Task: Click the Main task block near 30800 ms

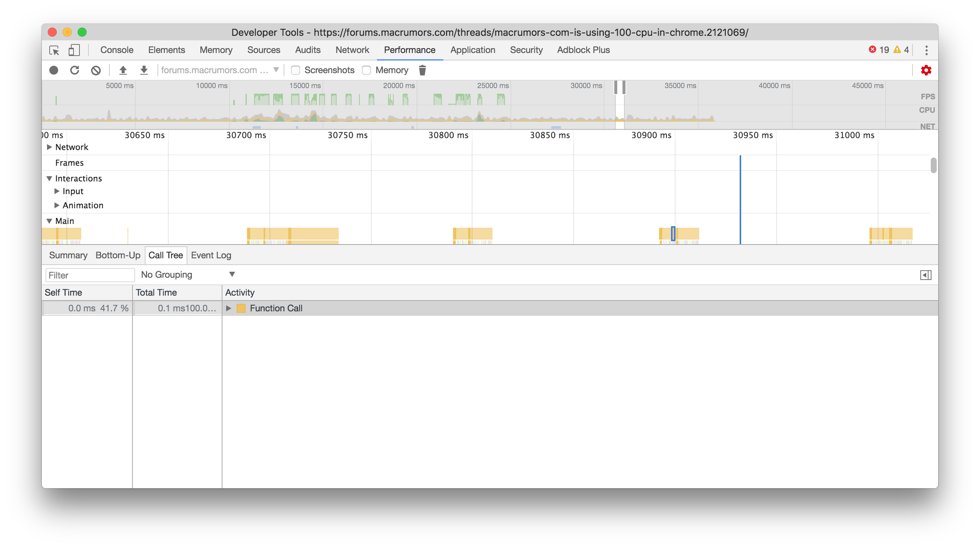Action: pyautogui.click(x=472, y=233)
